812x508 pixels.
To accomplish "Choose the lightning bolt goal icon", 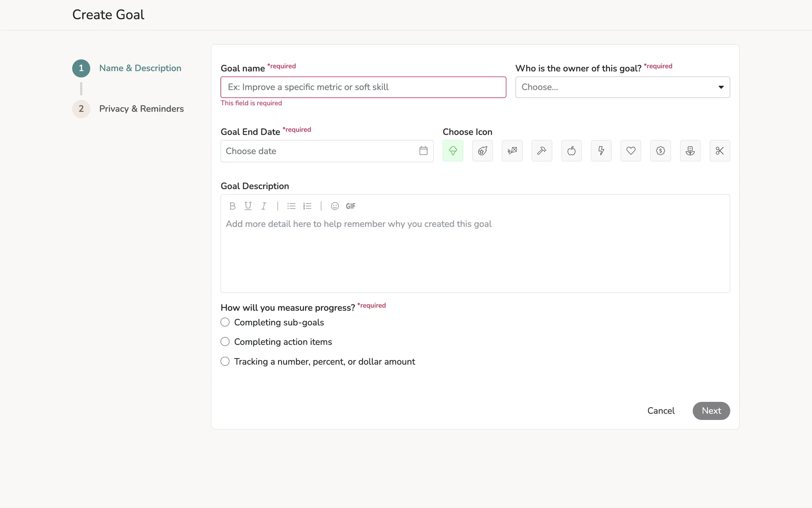I will tap(601, 151).
